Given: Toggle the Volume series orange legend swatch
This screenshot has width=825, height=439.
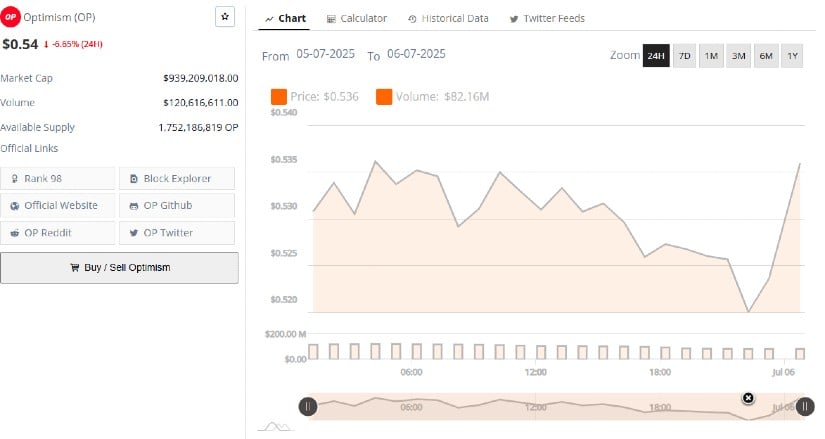Looking at the screenshot, I should (384, 97).
